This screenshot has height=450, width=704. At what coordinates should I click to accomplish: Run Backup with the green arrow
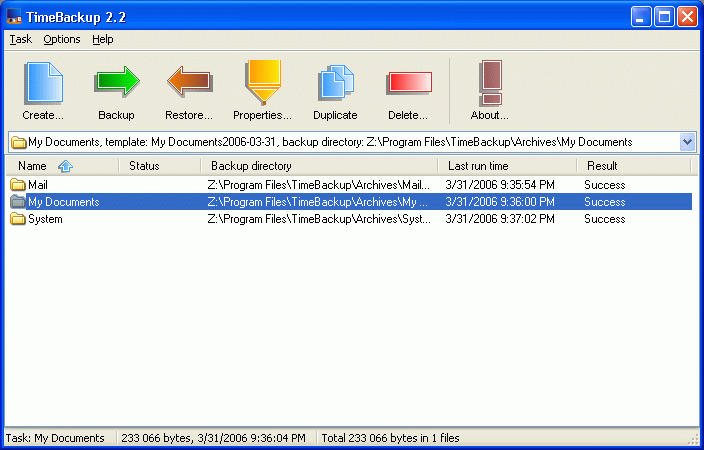[117, 81]
